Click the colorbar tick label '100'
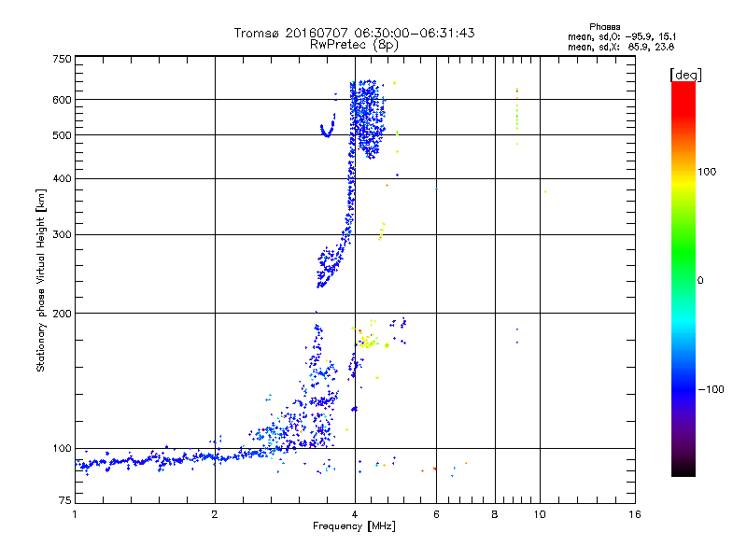This screenshot has height=560, width=747. (707, 172)
